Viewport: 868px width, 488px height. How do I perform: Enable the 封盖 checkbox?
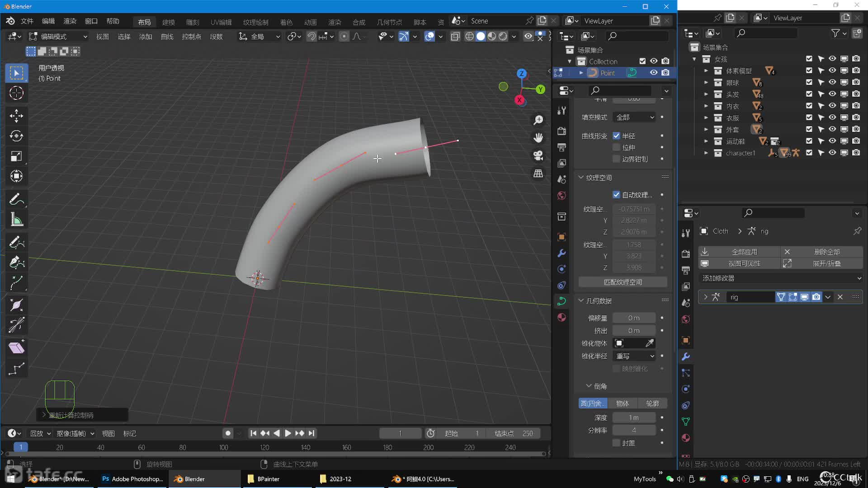(x=616, y=443)
